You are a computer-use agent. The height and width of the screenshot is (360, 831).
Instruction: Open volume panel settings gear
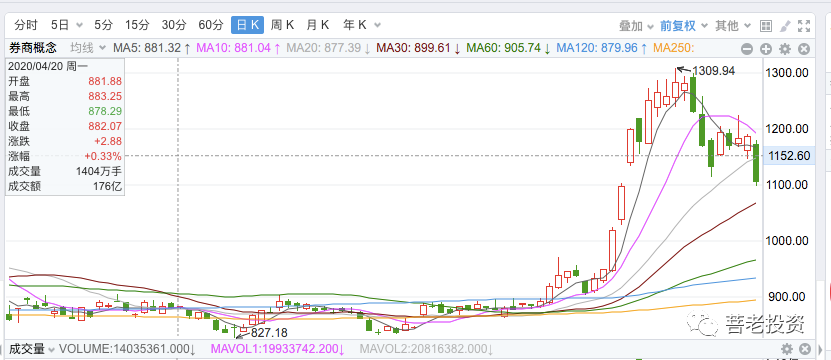[787, 349]
